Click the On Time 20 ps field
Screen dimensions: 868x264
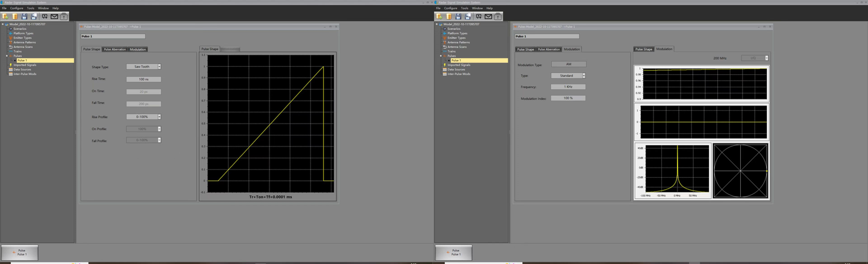[143, 92]
